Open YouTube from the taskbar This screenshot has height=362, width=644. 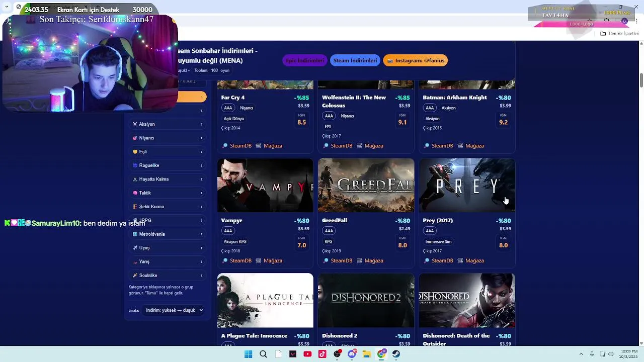(307, 354)
